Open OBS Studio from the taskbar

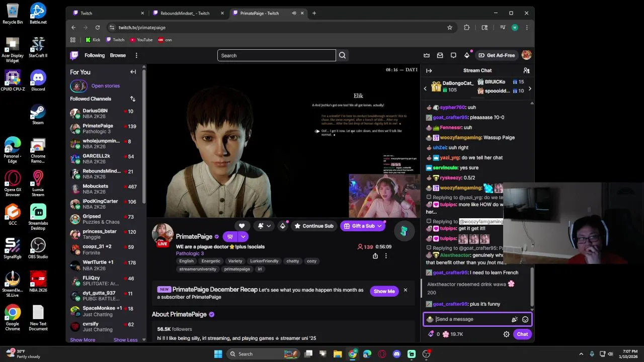tap(426, 354)
